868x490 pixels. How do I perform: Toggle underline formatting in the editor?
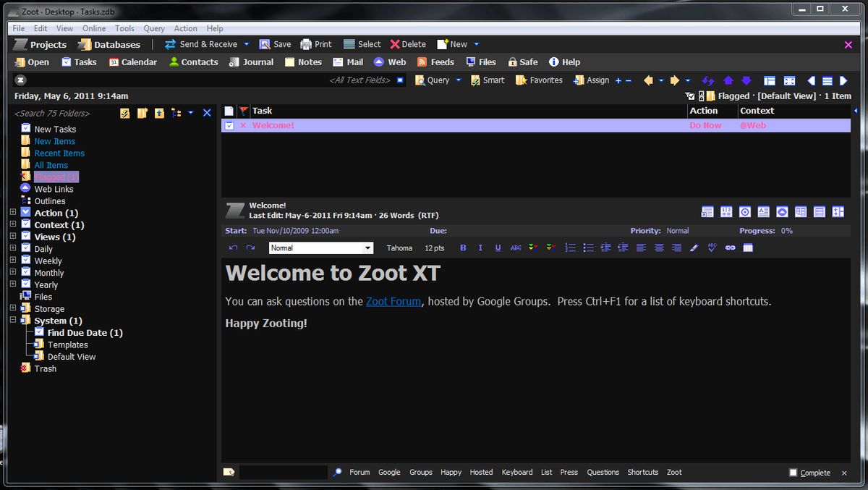tap(498, 248)
